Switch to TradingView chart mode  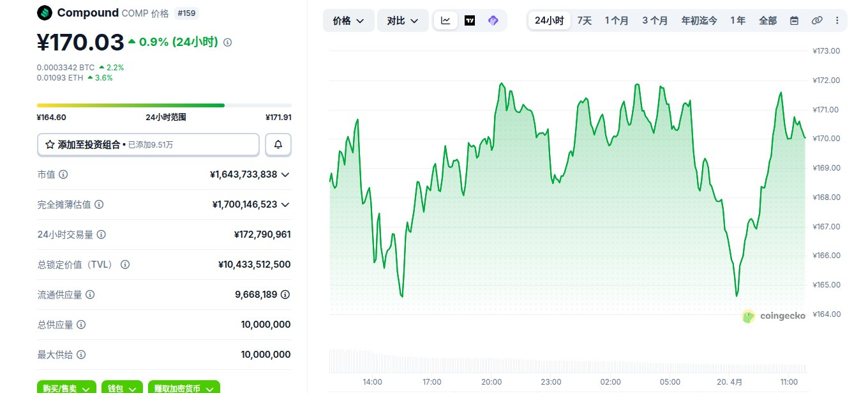tap(470, 20)
